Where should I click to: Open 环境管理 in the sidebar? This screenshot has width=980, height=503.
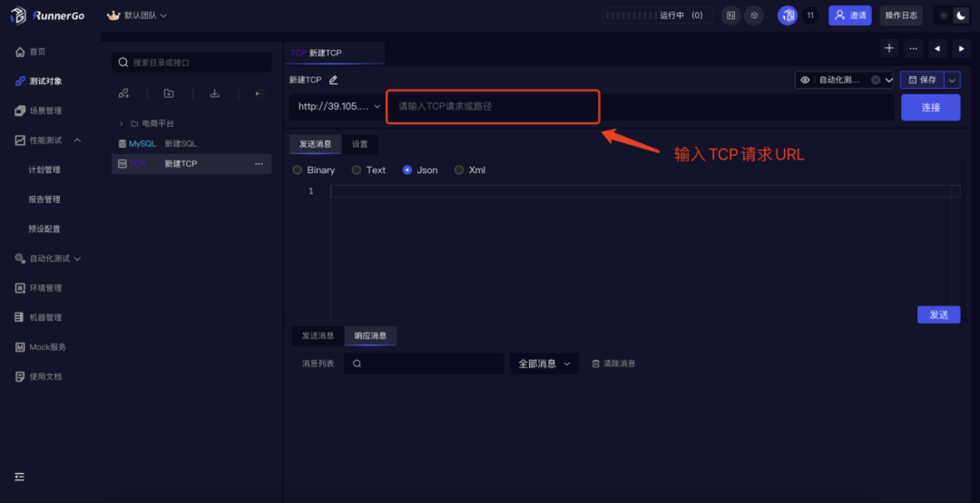[46, 289]
